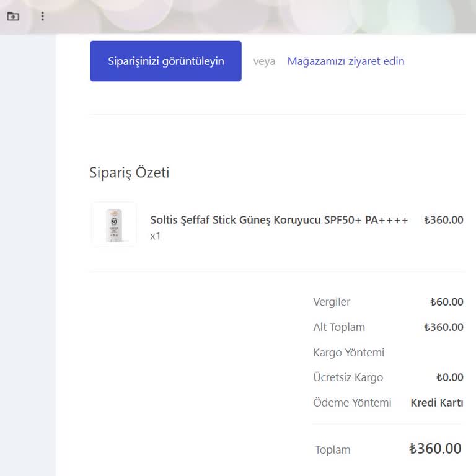This screenshot has width=476, height=476.
Task: Select the Soltis Şeffaf Stick product name
Action: (x=279, y=220)
